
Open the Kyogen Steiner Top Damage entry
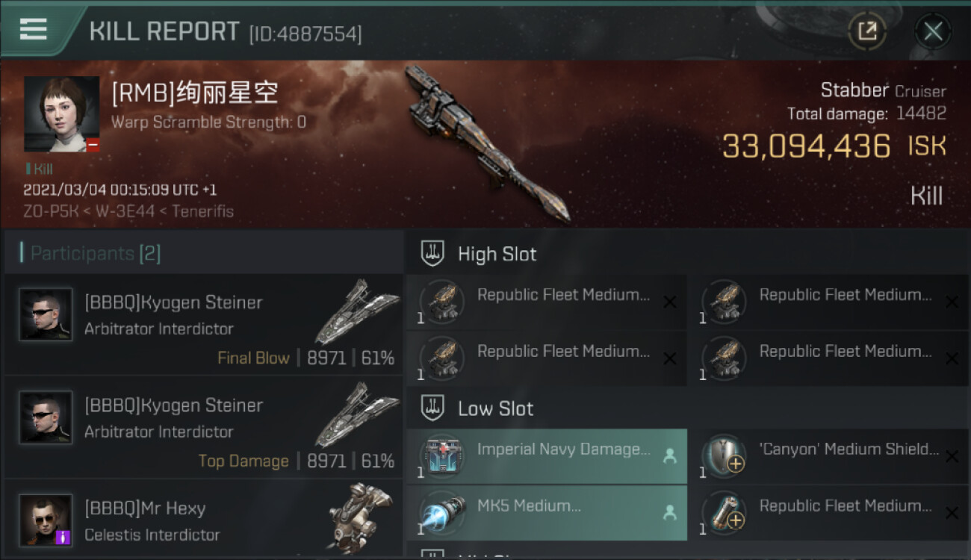point(203,427)
